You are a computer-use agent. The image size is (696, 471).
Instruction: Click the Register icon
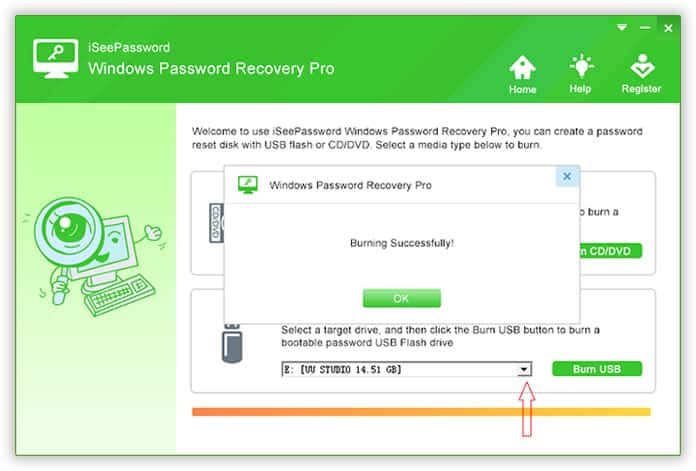tap(642, 67)
